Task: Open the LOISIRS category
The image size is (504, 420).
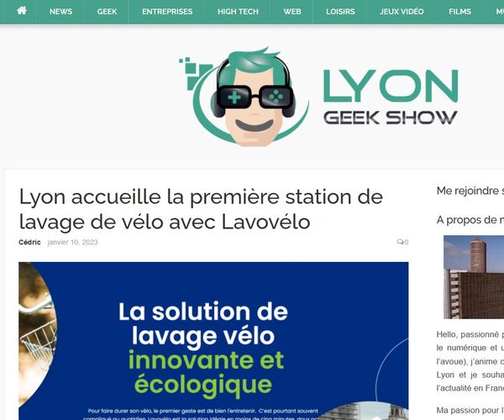Action: pyautogui.click(x=340, y=12)
